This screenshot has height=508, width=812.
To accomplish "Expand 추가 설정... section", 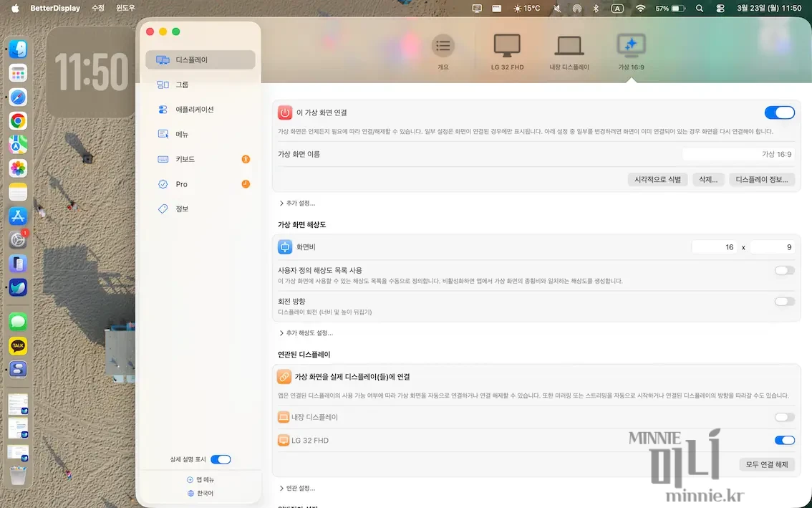I will coord(297,203).
